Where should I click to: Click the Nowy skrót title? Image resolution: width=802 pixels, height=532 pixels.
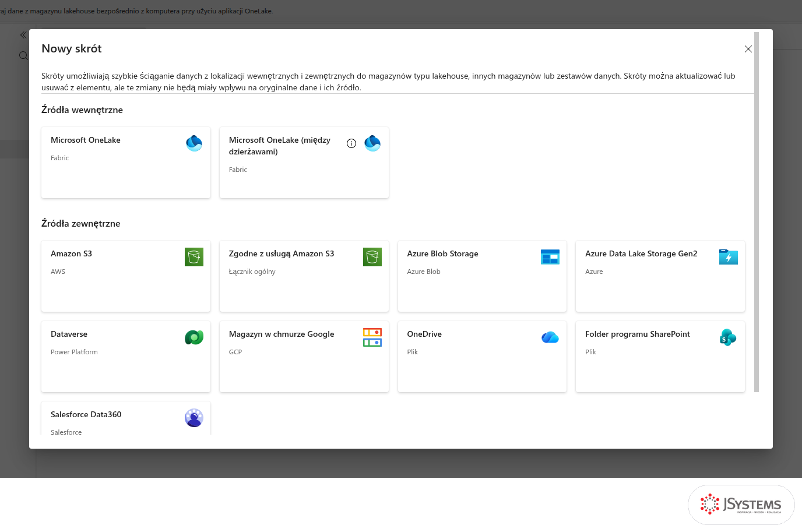72,48
